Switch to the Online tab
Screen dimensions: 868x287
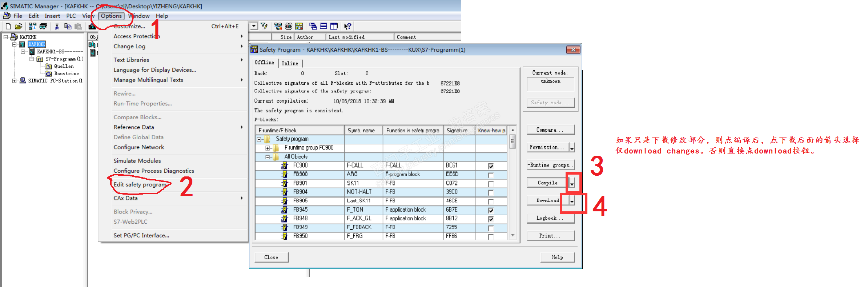[x=290, y=63]
